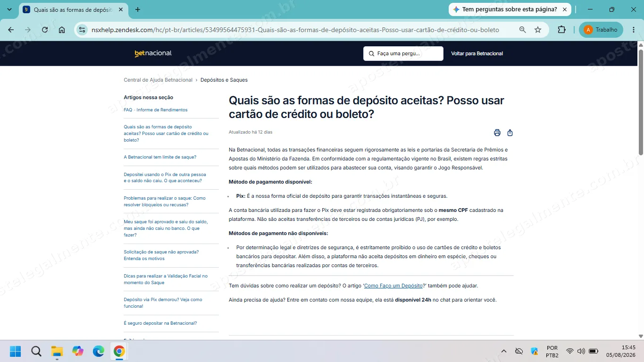
Task: Open the Extensions puzzle icon
Action: (561, 30)
